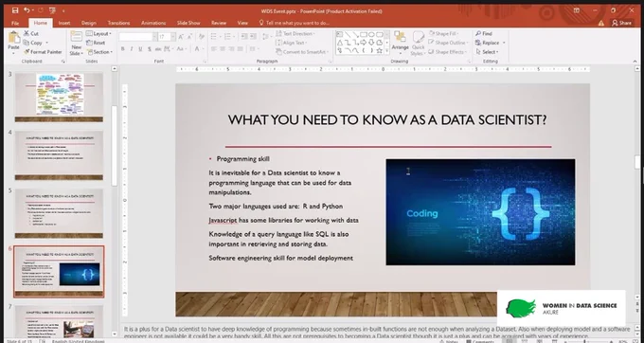
Task: Paste clipboard contents
Action: pos(13,43)
